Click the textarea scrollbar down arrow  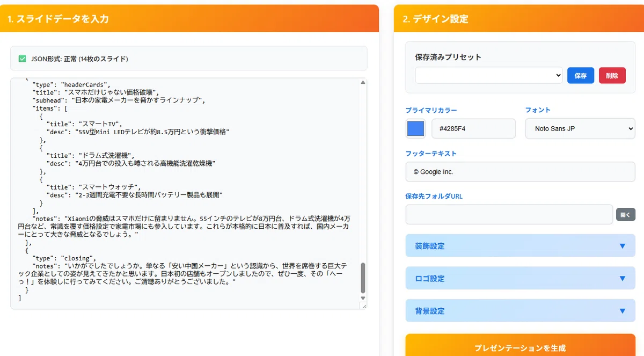[363, 298]
